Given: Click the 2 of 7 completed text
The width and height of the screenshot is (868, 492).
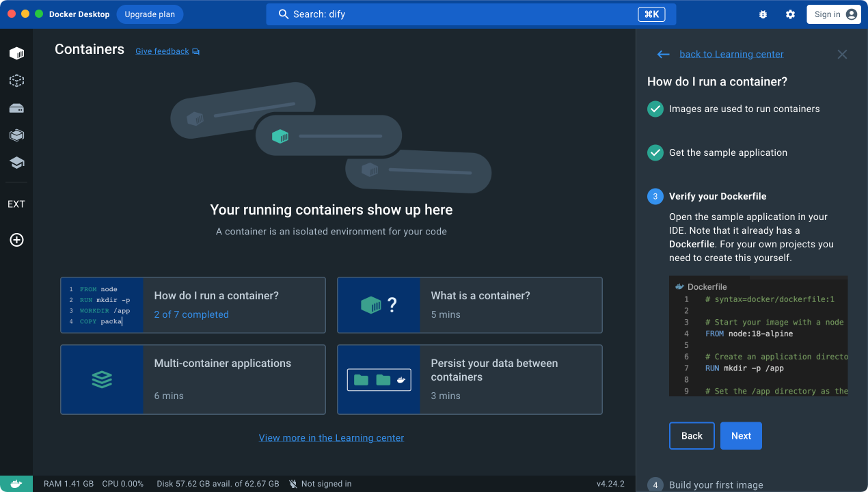Looking at the screenshot, I should pos(191,314).
